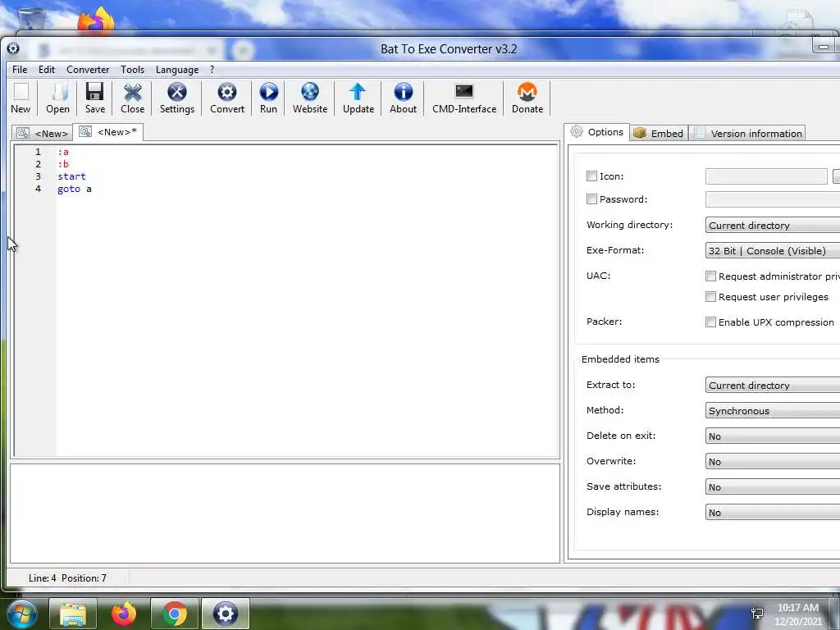Click label ':a' on line 1
This screenshot has height=630, width=840.
[63, 152]
